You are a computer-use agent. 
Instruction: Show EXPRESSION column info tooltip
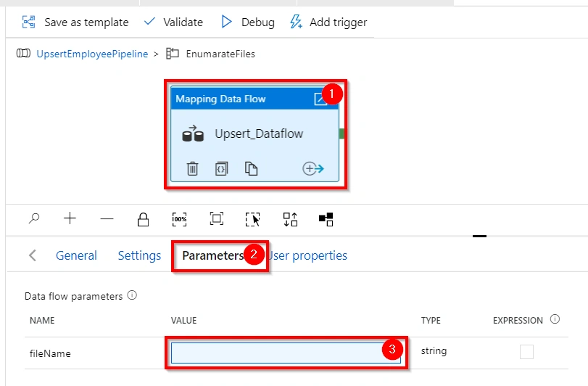(555, 319)
